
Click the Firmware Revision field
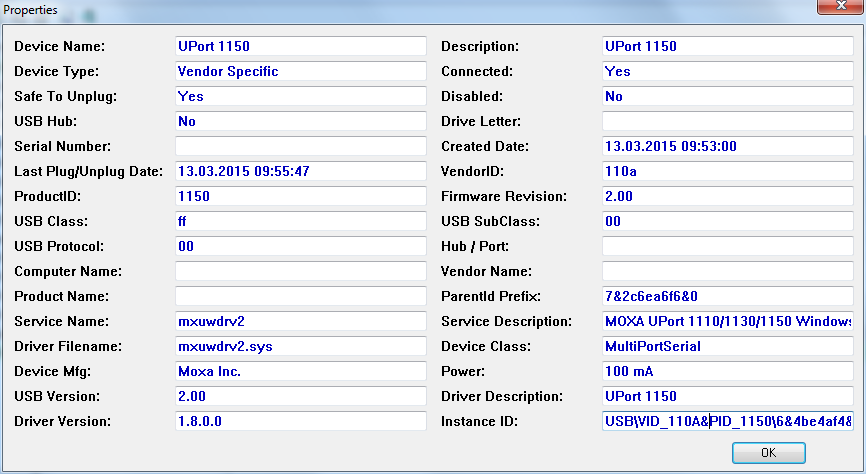coord(727,196)
